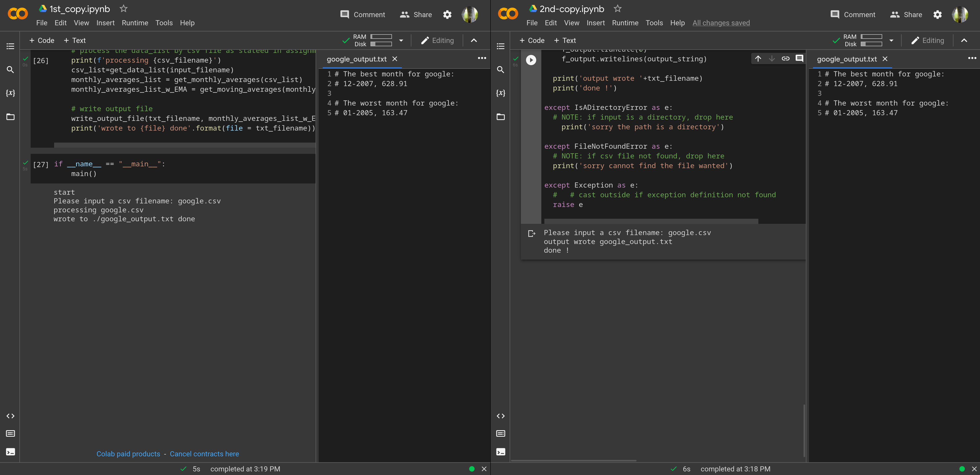Close google_output.txt tab in right notebook
This screenshot has width=980, height=475.
(x=885, y=59)
